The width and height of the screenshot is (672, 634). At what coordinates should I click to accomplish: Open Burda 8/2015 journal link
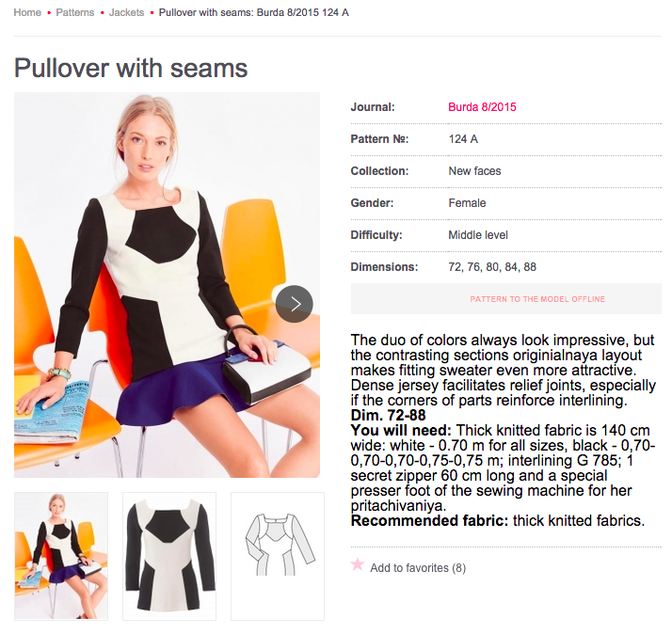[482, 107]
